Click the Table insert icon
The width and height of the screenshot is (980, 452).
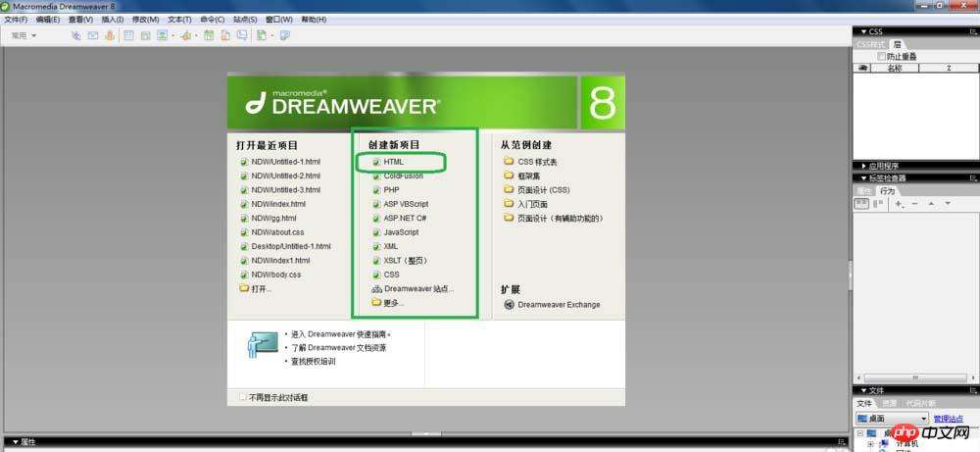click(128, 35)
